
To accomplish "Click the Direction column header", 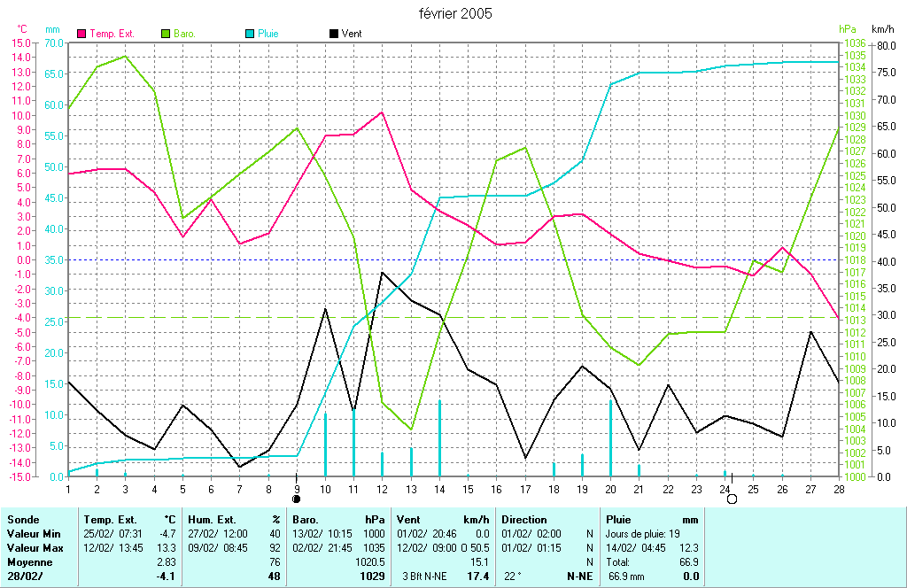I will 524,520.
